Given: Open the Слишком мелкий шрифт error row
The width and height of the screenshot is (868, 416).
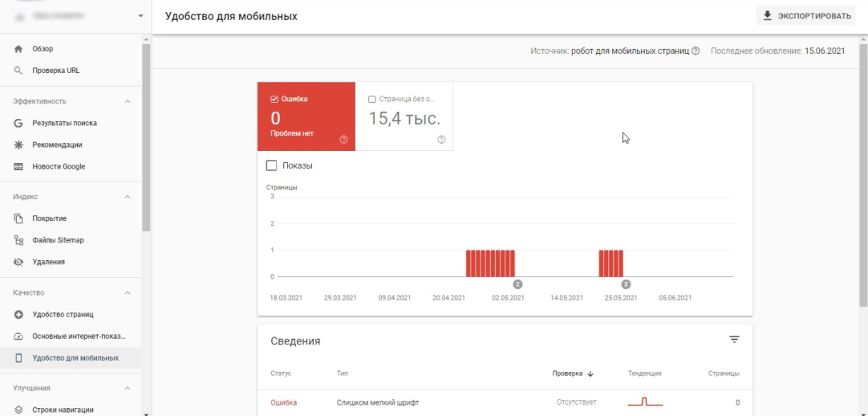Looking at the screenshot, I should [505, 402].
